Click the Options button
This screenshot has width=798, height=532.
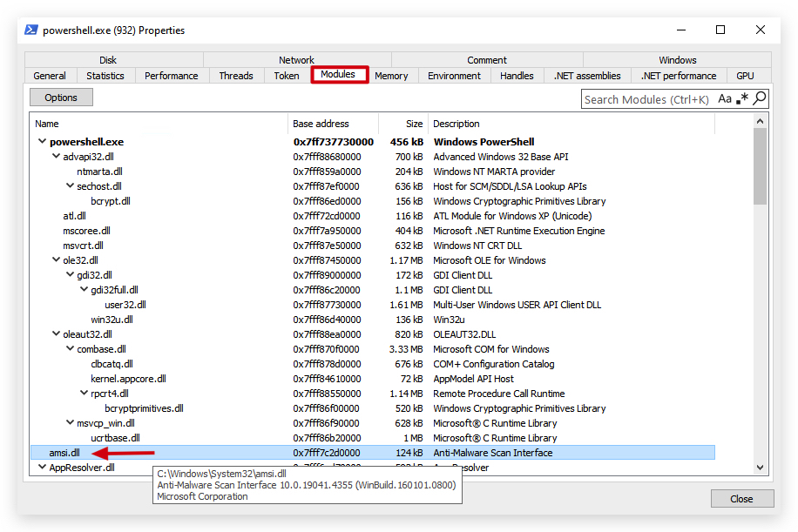click(61, 98)
